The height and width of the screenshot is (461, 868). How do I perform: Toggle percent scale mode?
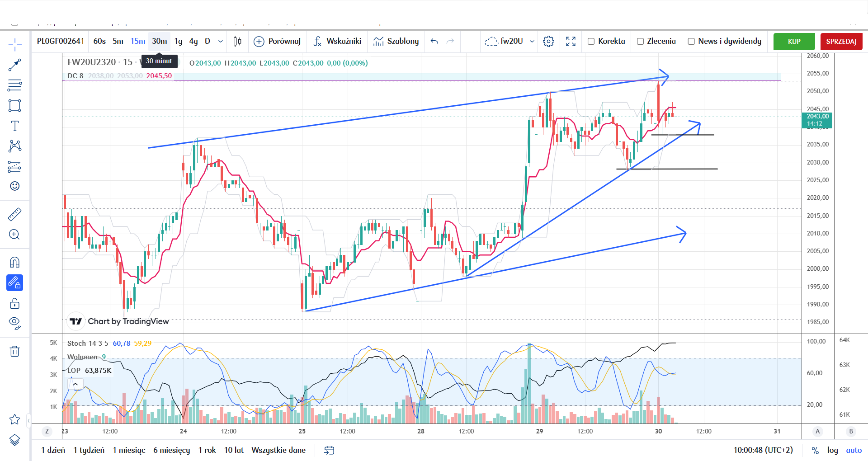tap(815, 450)
